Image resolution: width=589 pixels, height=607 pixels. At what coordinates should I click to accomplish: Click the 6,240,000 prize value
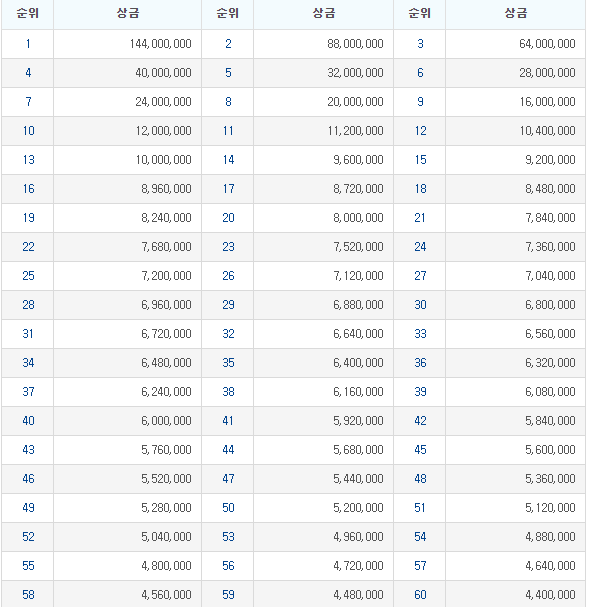pos(166,392)
